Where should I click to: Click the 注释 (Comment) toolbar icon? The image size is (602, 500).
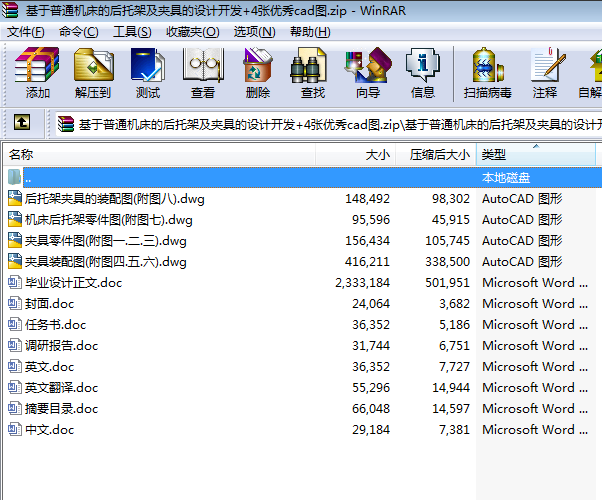click(x=548, y=65)
